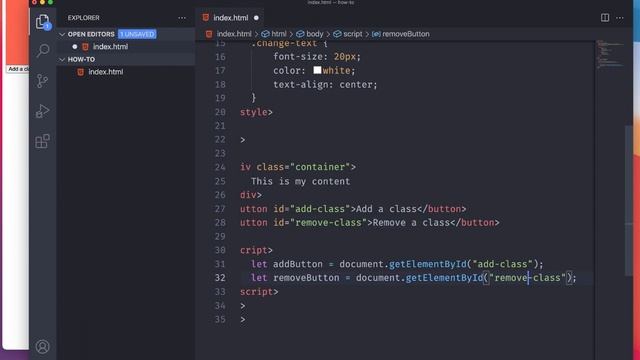Image resolution: width=640 pixels, height=360 pixels.
Task: Click file icon of index.html under HOW-TO
Action: point(81,72)
